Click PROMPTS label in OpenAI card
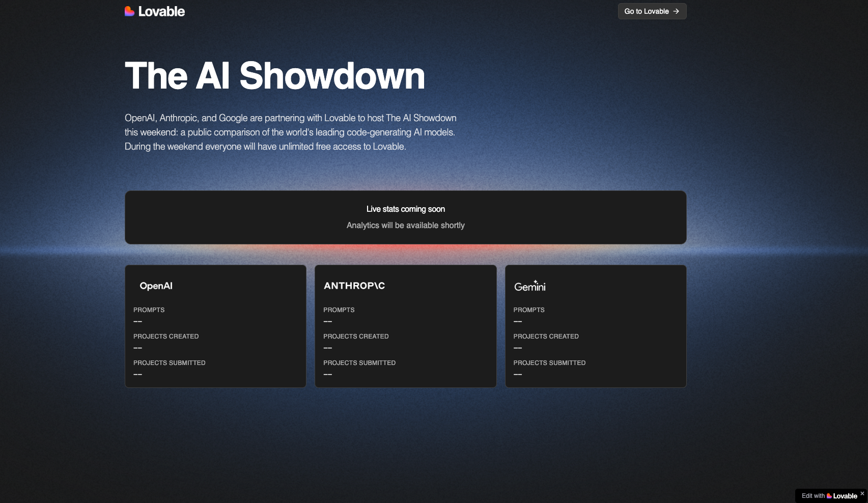The height and width of the screenshot is (503, 868). [149, 310]
